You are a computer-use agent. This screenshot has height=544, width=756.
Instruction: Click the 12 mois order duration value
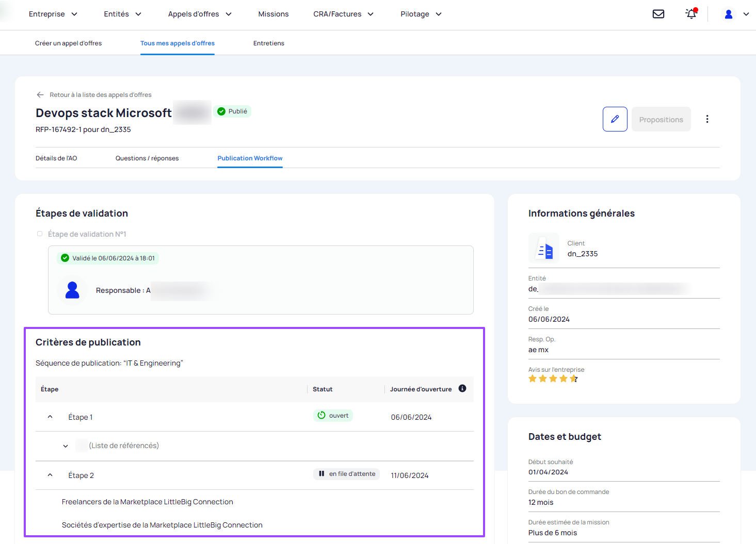(x=541, y=502)
